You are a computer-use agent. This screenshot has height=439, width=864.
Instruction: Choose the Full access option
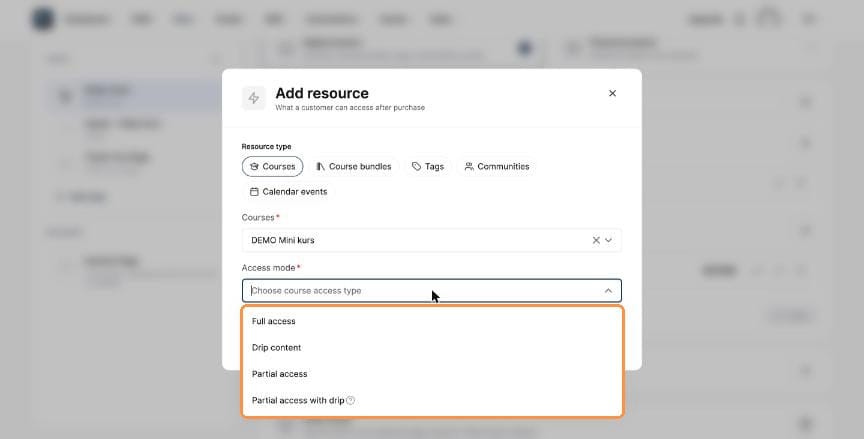pyautogui.click(x=433, y=321)
